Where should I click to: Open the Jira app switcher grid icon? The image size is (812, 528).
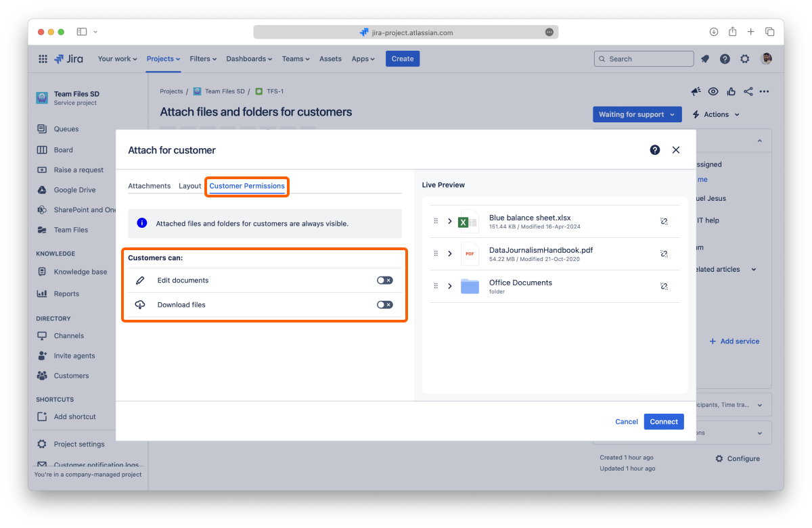pos(43,59)
